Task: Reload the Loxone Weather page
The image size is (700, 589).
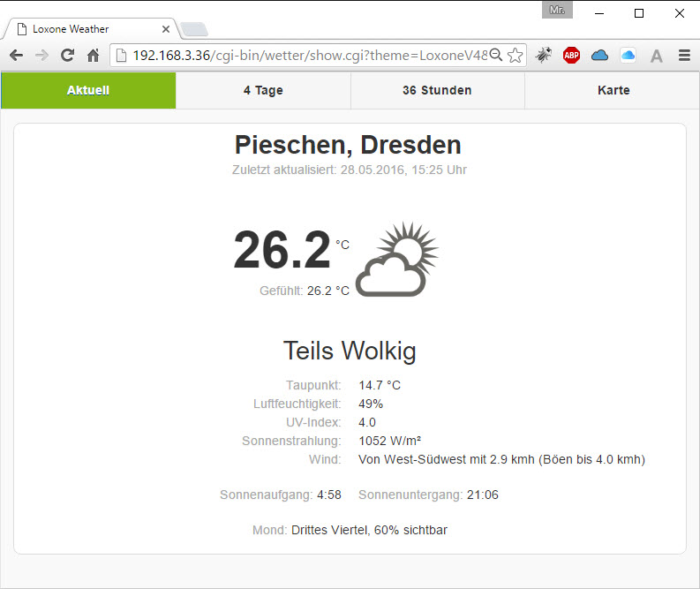Action: pos(67,56)
